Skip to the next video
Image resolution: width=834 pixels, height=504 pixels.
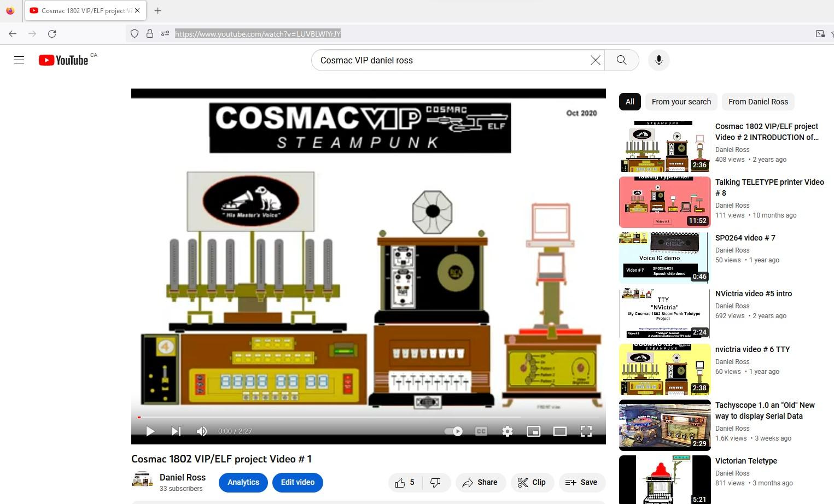tap(176, 431)
